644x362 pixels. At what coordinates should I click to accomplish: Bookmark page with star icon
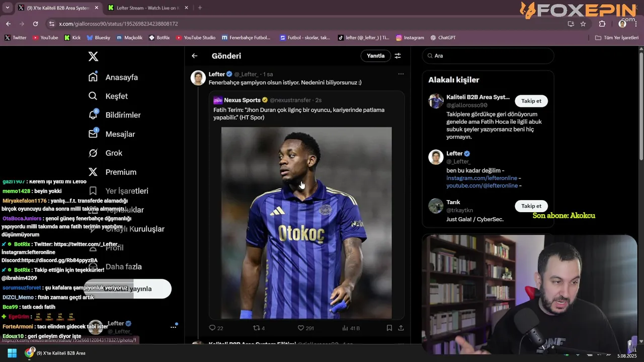(583, 24)
